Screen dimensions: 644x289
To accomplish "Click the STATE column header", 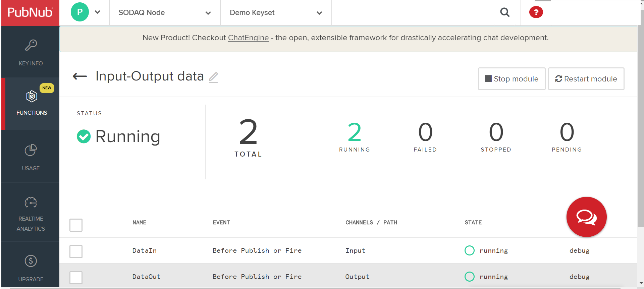I will (x=473, y=222).
